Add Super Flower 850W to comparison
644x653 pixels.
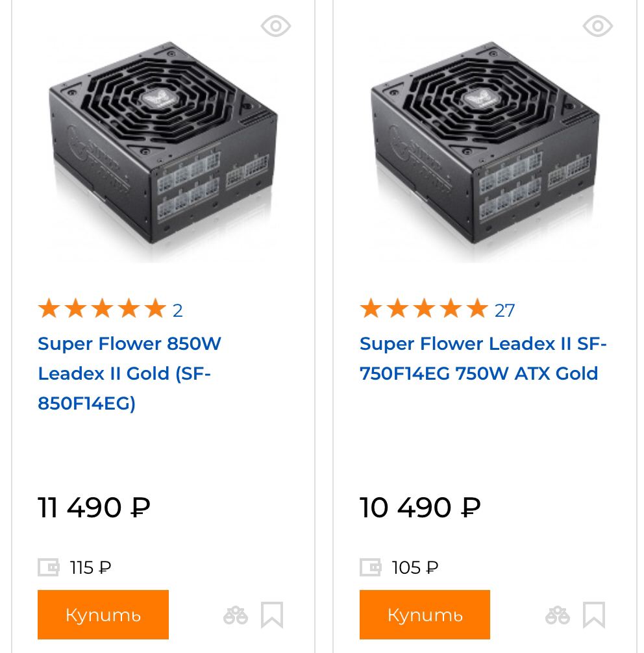click(236, 615)
